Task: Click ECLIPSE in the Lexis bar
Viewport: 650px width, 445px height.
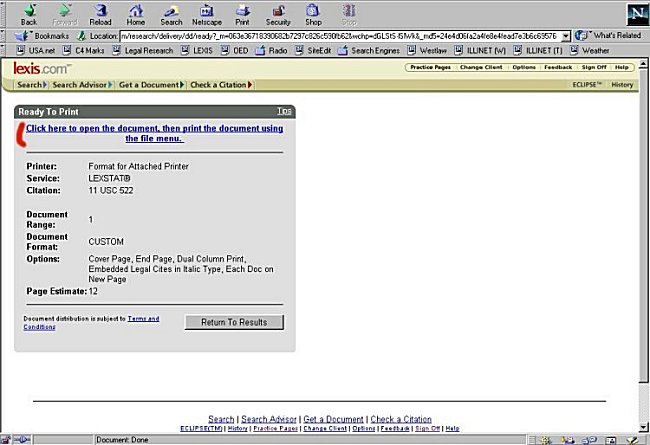Action: tap(587, 85)
